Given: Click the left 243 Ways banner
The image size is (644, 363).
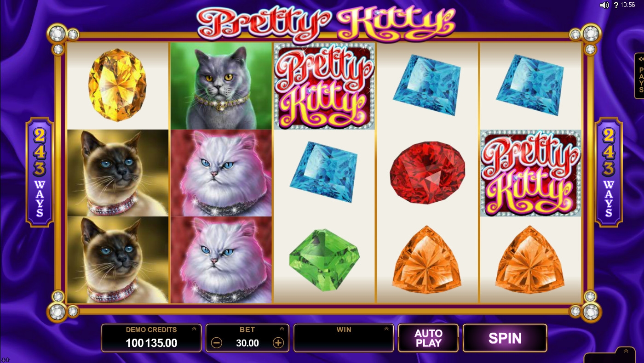Looking at the screenshot, I should (40, 172).
